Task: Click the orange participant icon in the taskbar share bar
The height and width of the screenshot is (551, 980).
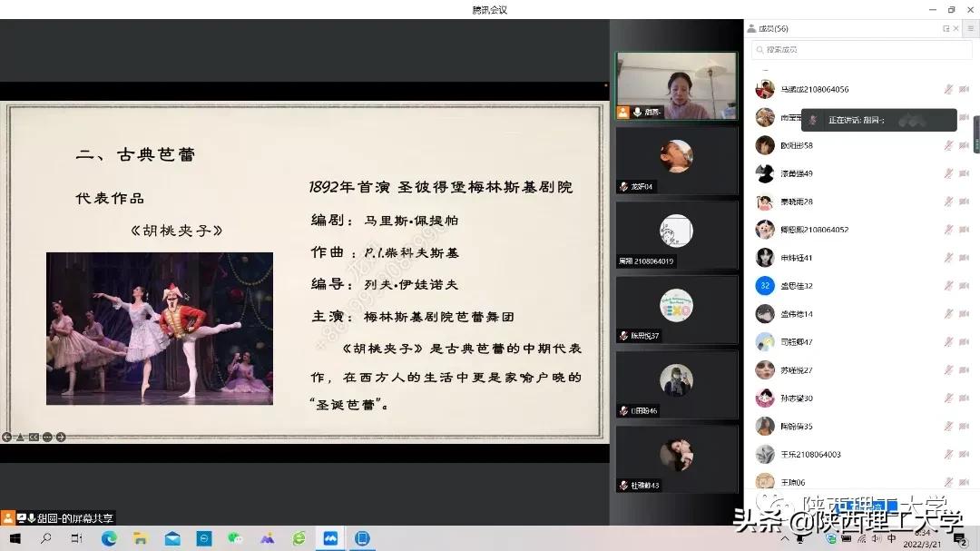Action: click(8, 517)
